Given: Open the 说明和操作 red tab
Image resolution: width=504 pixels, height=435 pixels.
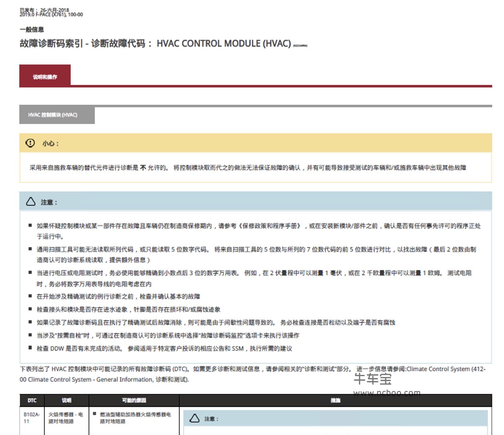Looking at the screenshot, I should 45,76.
